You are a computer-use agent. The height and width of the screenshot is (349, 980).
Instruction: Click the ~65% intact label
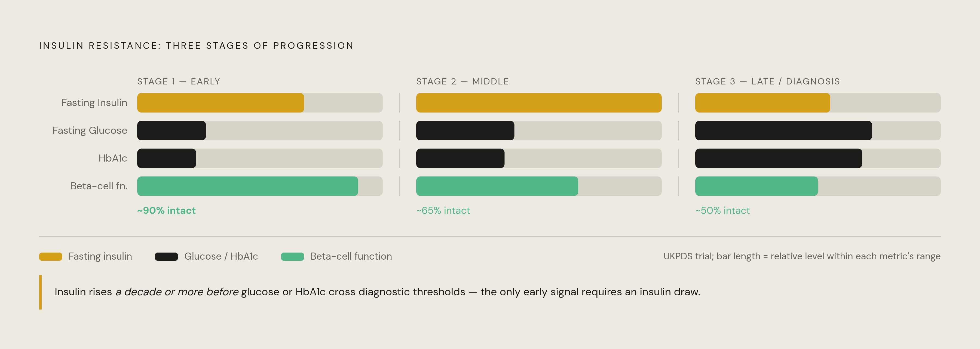[443, 211]
